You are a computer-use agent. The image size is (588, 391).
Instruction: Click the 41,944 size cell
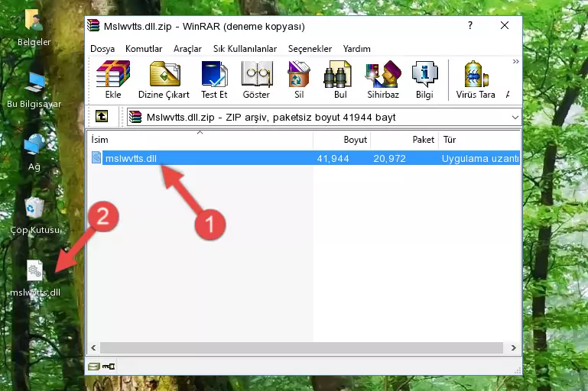coord(333,158)
